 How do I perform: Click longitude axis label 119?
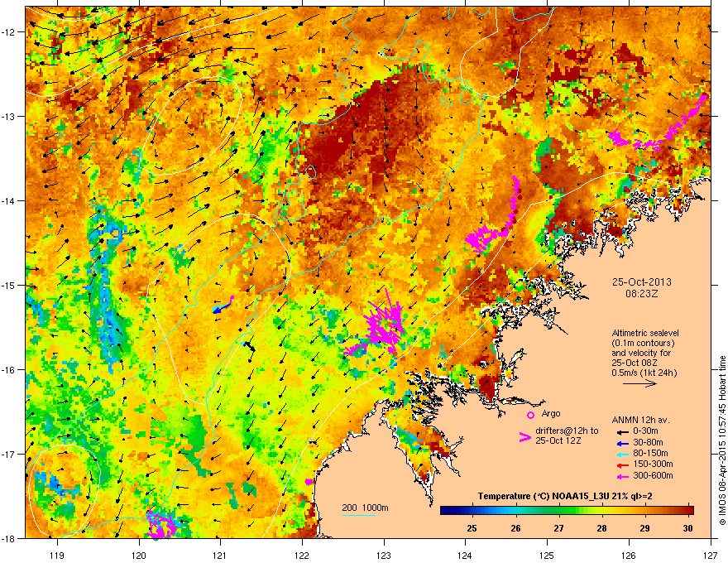[57, 555]
